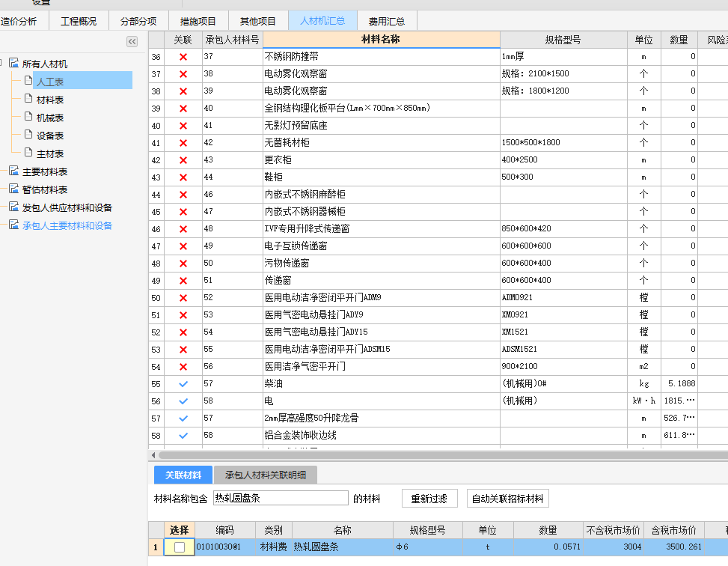Click red X link icon for 鞋柜
The width and height of the screenshot is (728, 566).
(x=183, y=177)
